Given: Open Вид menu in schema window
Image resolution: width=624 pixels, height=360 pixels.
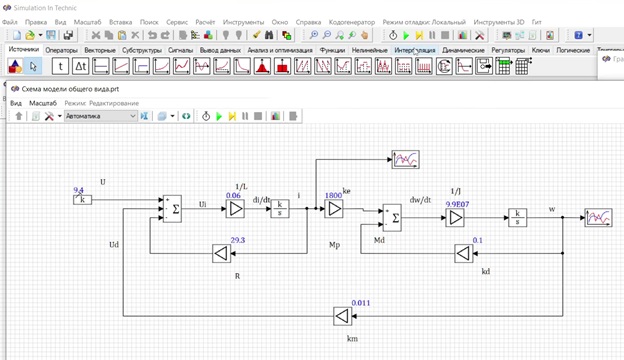Looking at the screenshot, I should pyautogui.click(x=16, y=103).
